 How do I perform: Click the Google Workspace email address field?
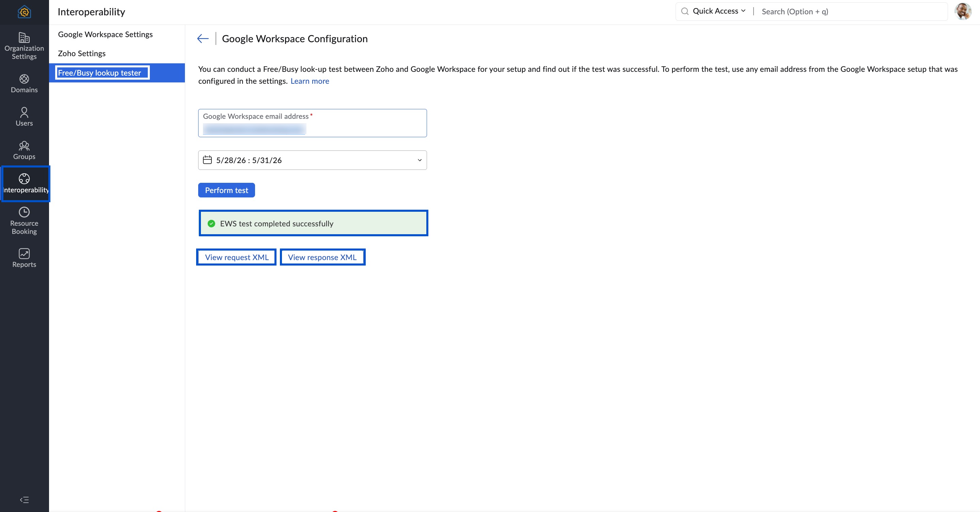coord(312,123)
